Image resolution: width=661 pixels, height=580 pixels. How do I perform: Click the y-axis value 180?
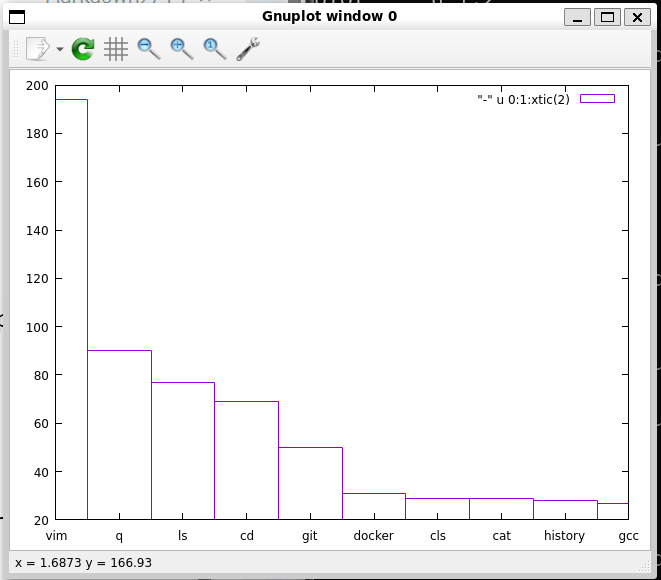(x=37, y=134)
